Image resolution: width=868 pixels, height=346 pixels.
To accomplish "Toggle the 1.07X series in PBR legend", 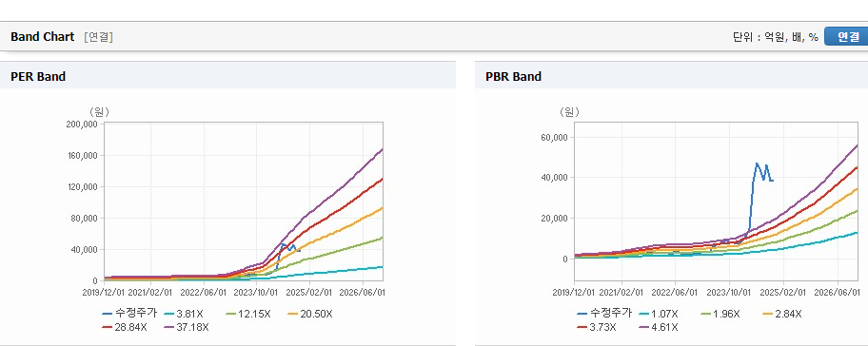I will 658,314.
